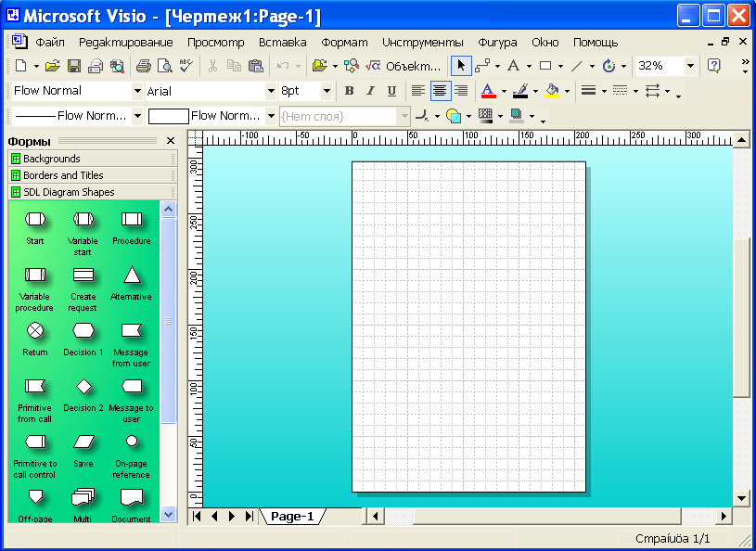Select the Text tool A icon
Viewport: 756px width, 551px height.
click(514, 66)
